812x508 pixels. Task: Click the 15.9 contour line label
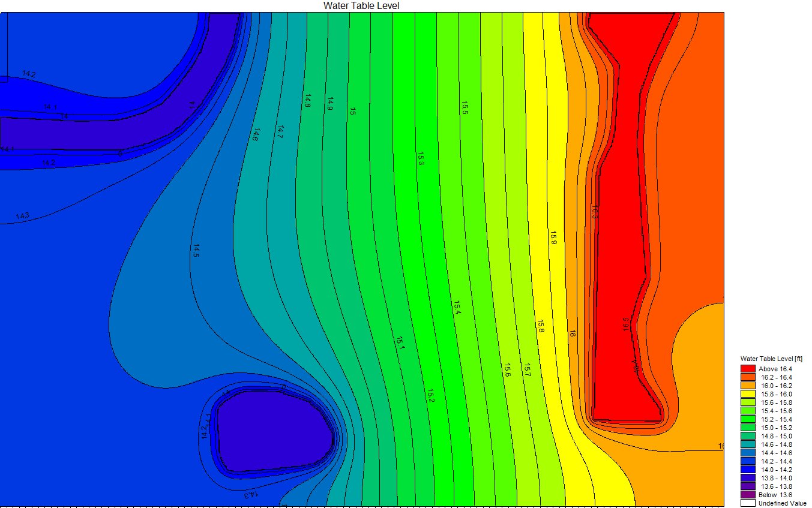(x=553, y=238)
